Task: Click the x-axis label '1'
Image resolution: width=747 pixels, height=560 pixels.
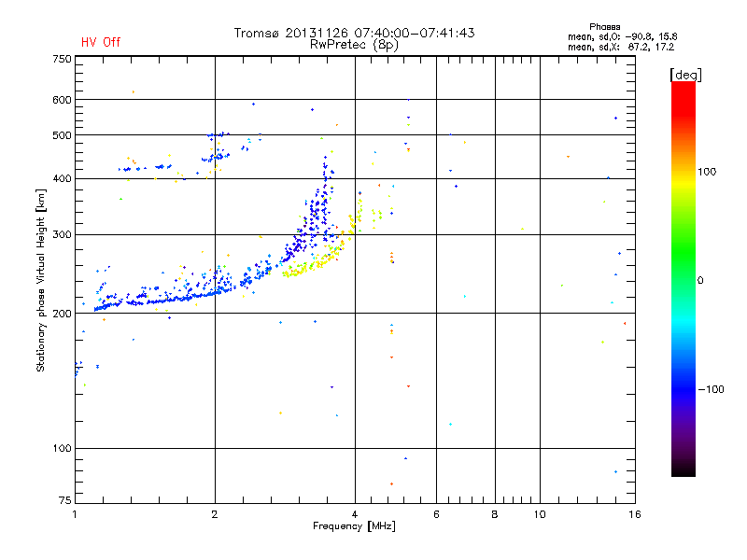Action: (x=75, y=514)
